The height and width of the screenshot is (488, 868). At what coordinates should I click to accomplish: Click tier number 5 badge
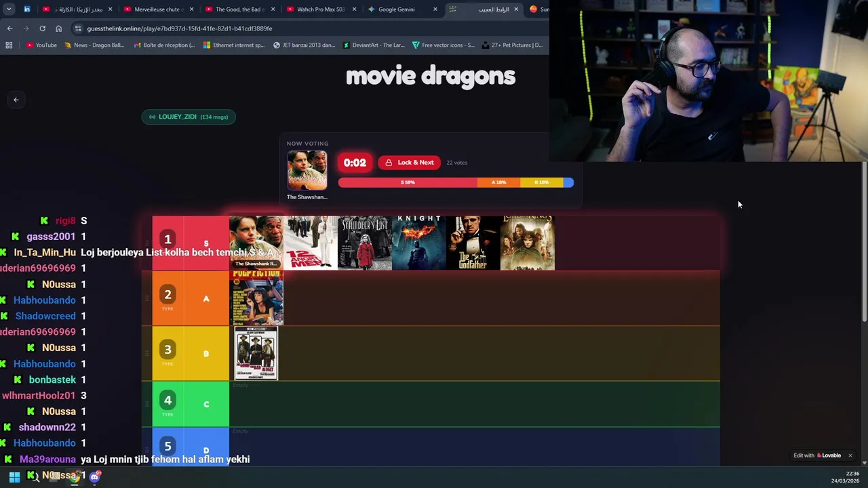click(167, 445)
